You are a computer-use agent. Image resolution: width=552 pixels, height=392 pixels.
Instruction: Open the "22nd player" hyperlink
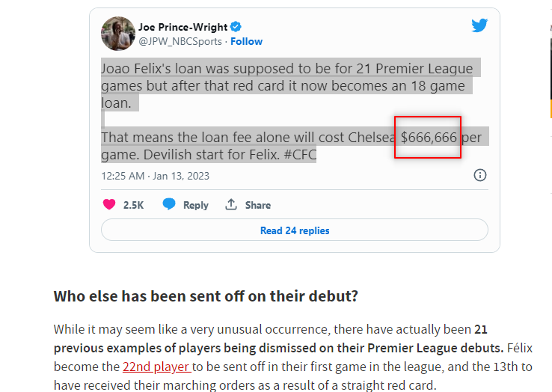tap(157, 367)
